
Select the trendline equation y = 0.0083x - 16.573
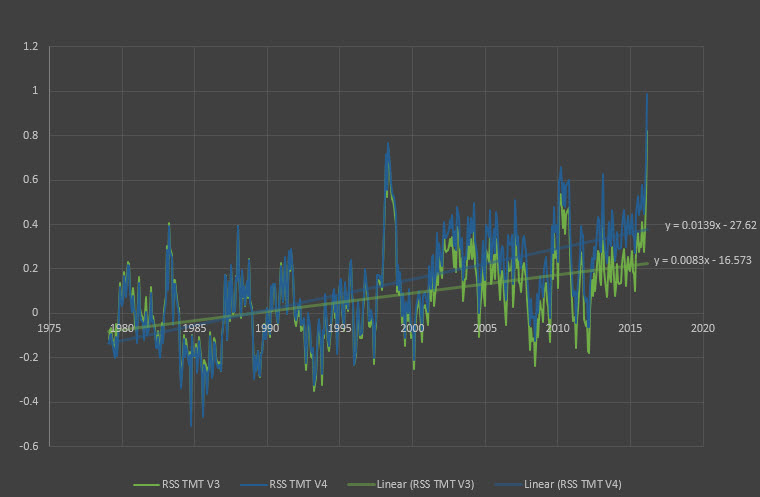click(702, 260)
